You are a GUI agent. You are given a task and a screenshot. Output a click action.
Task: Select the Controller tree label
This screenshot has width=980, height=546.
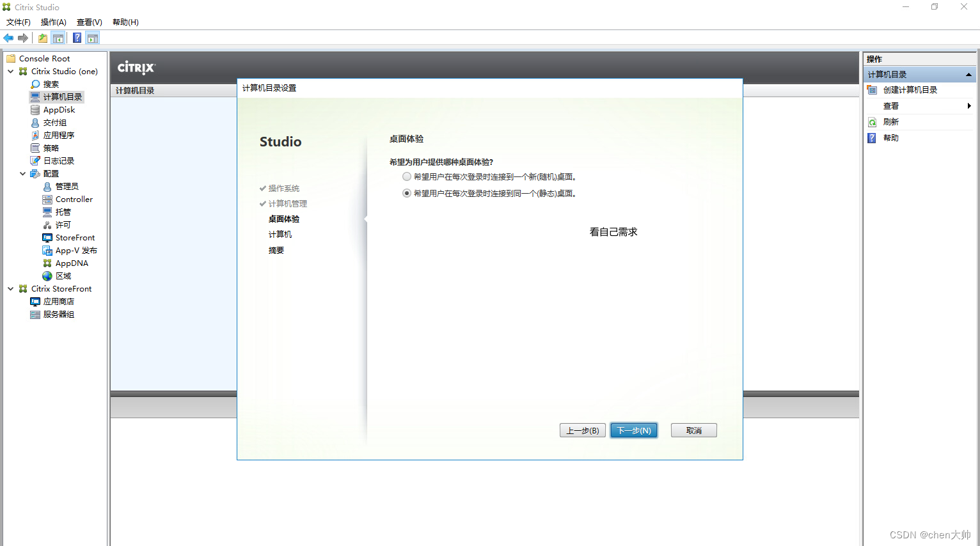click(74, 199)
